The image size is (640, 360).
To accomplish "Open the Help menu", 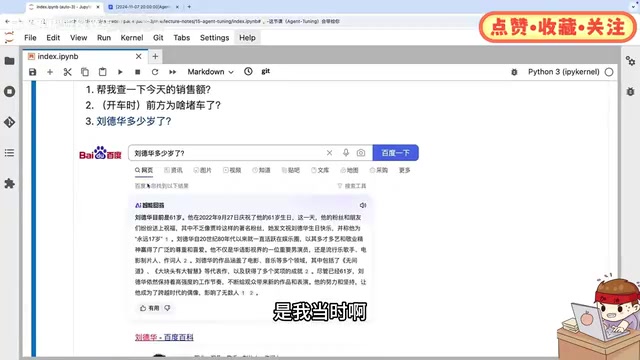I will pos(247,38).
